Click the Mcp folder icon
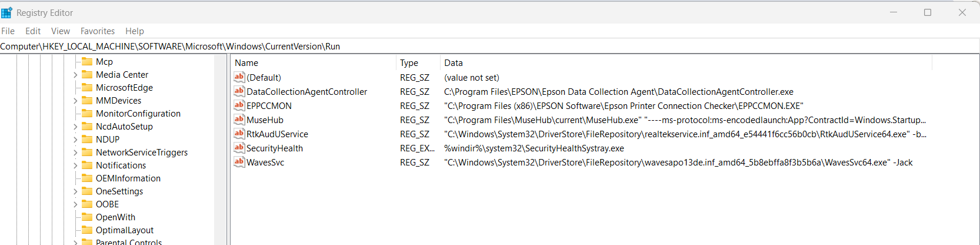The width and height of the screenshot is (980, 245). click(x=87, y=61)
